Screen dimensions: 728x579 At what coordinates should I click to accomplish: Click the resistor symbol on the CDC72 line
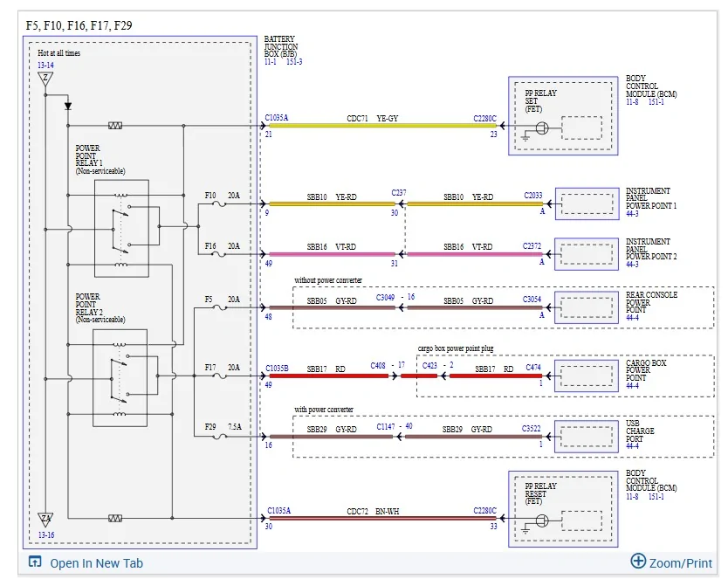coord(115,518)
